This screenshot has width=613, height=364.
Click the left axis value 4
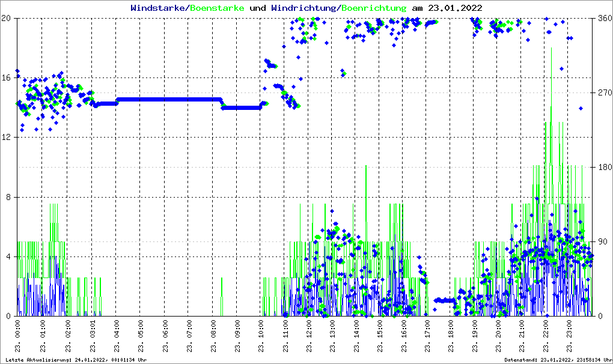8,257
